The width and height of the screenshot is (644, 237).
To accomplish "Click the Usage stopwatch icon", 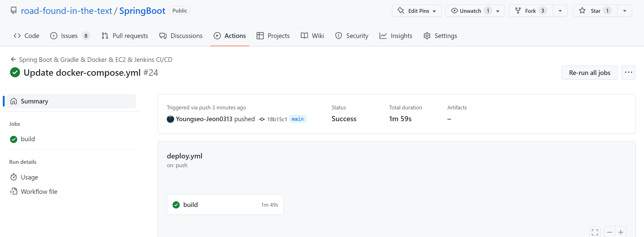I will [x=14, y=177].
